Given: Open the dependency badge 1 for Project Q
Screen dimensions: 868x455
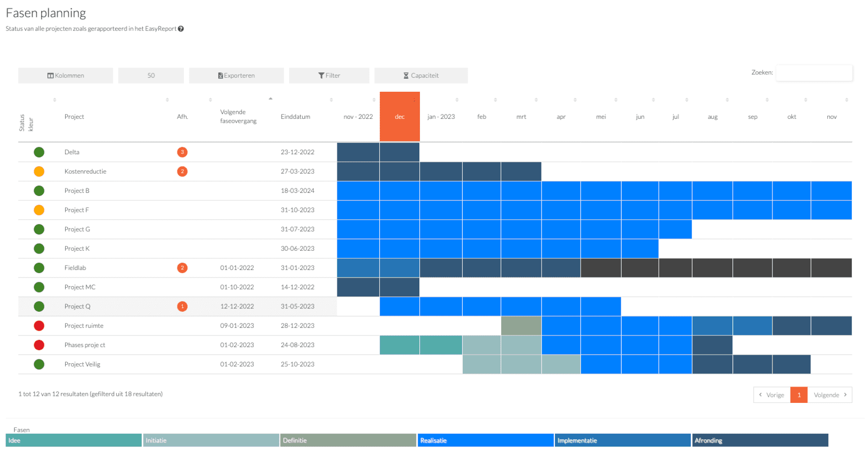Looking at the screenshot, I should (x=182, y=306).
